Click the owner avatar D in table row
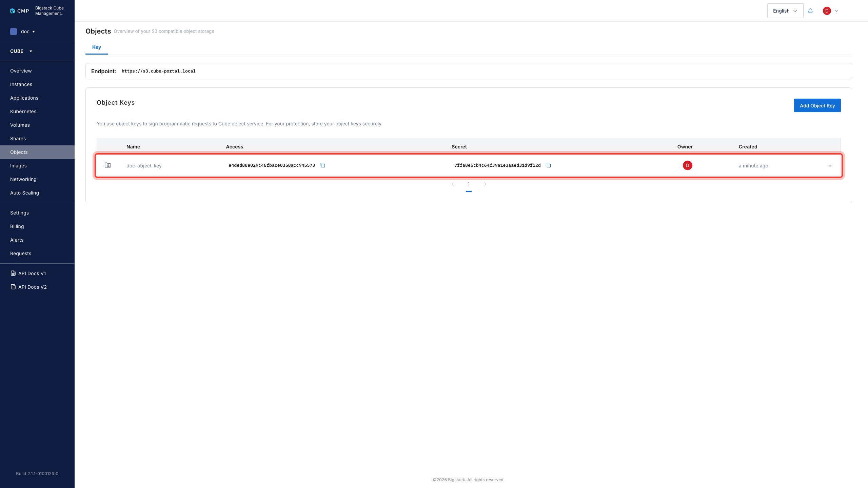This screenshot has height=488, width=868. tap(688, 165)
